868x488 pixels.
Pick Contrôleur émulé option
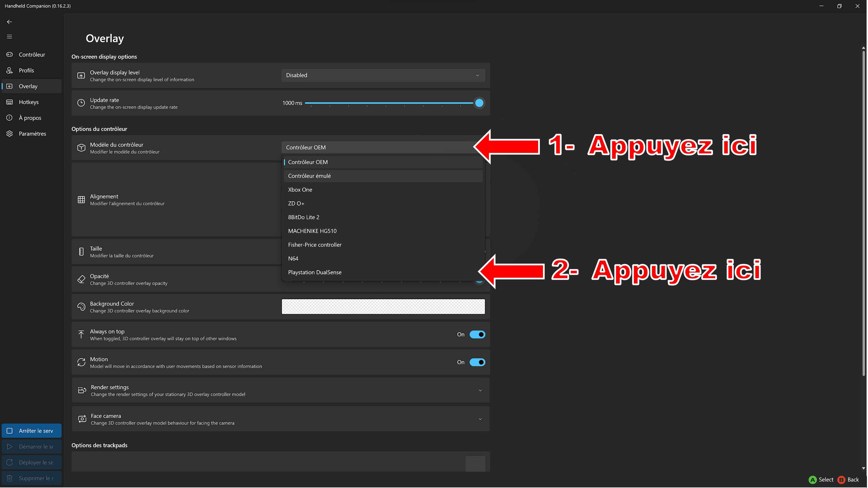[x=309, y=176]
